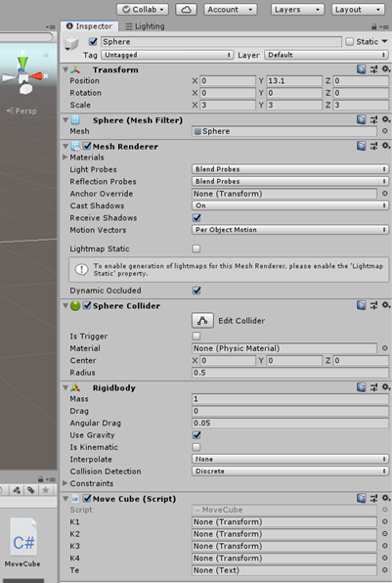Open the Rigidbody preset selector icon

[x=373, y=387]
